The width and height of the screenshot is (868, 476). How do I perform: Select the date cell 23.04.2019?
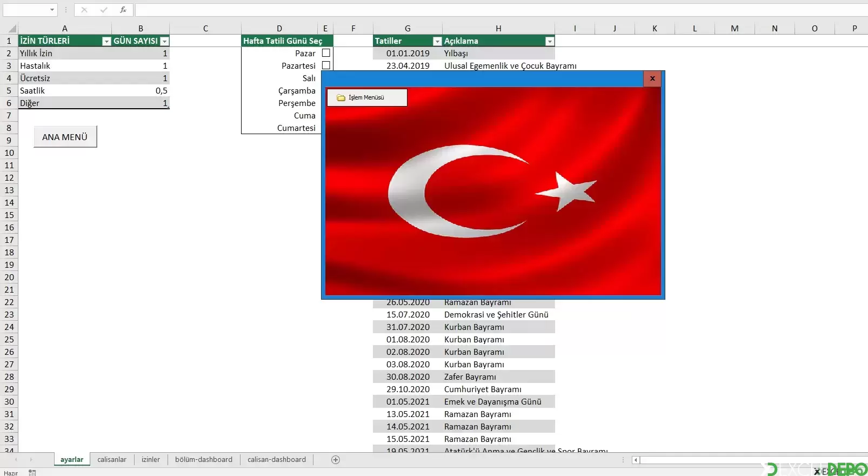(408, 66)
